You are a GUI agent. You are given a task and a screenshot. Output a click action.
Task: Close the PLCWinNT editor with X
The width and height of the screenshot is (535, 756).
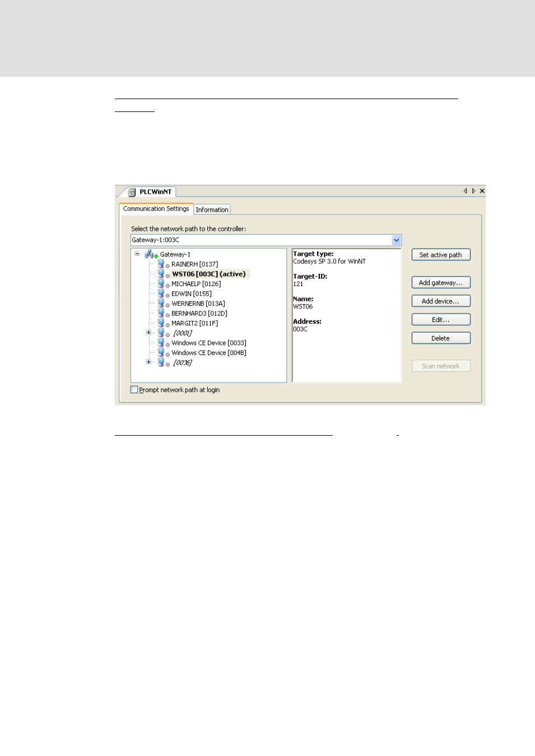[482, 191]
